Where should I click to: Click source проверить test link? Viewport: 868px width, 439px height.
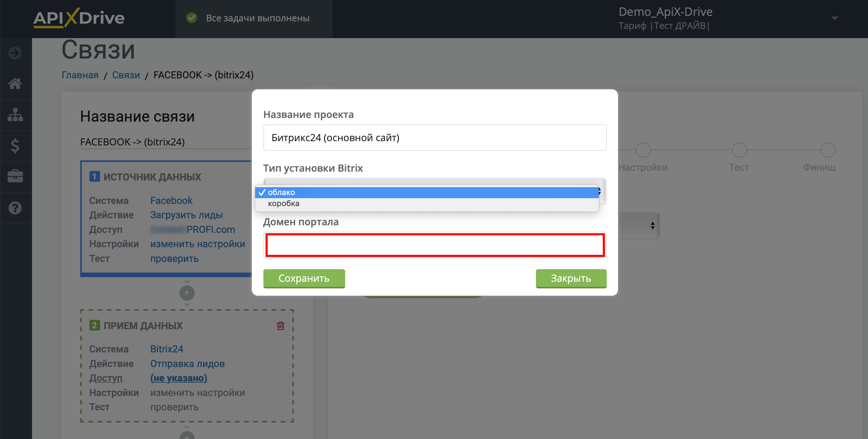click(174, 259)
